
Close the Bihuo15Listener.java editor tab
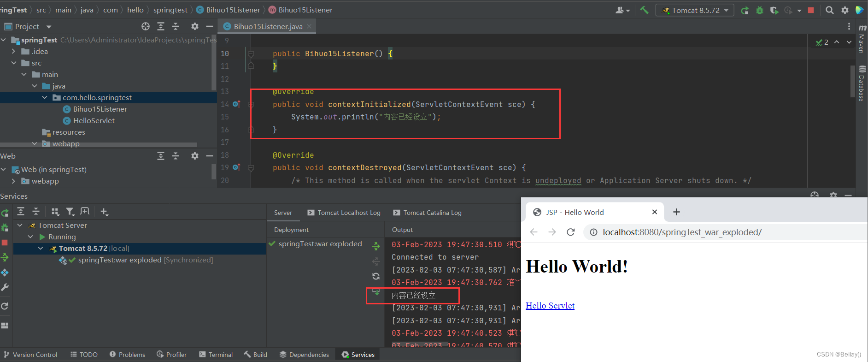[309, 26]
